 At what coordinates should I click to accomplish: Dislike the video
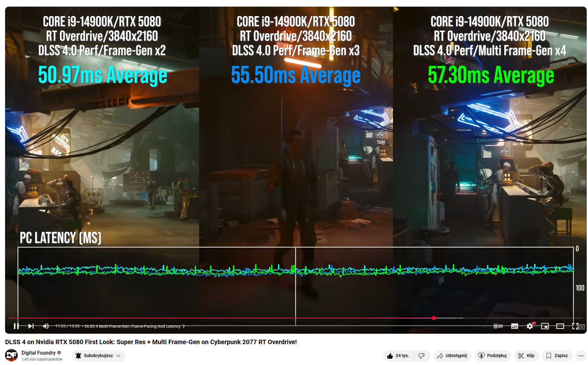[422, 356]
